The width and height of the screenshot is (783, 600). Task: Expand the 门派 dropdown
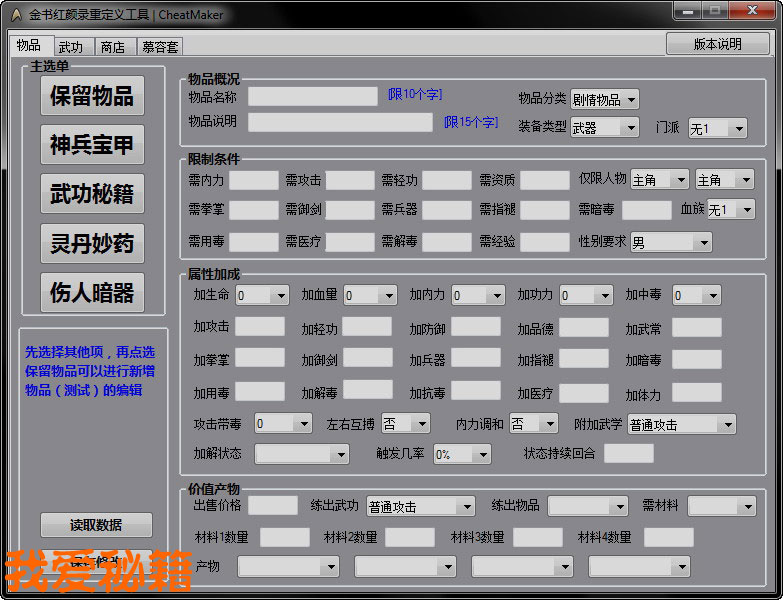(716, 128)
